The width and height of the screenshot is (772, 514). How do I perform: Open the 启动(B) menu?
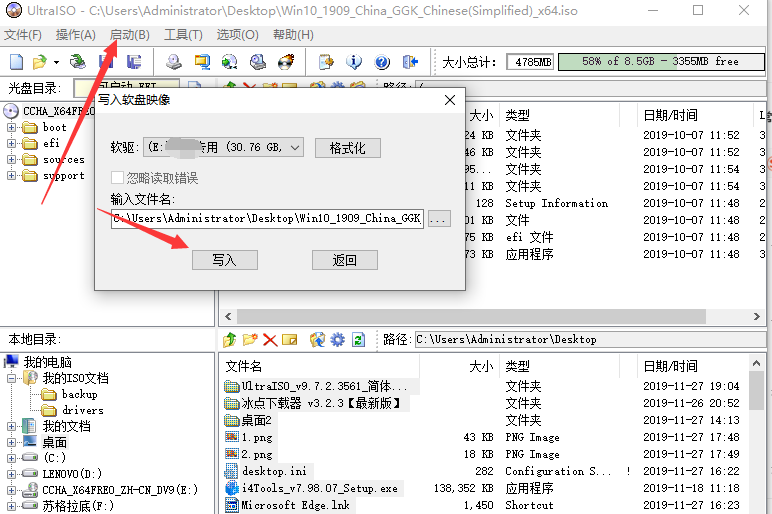click(129, 35)
